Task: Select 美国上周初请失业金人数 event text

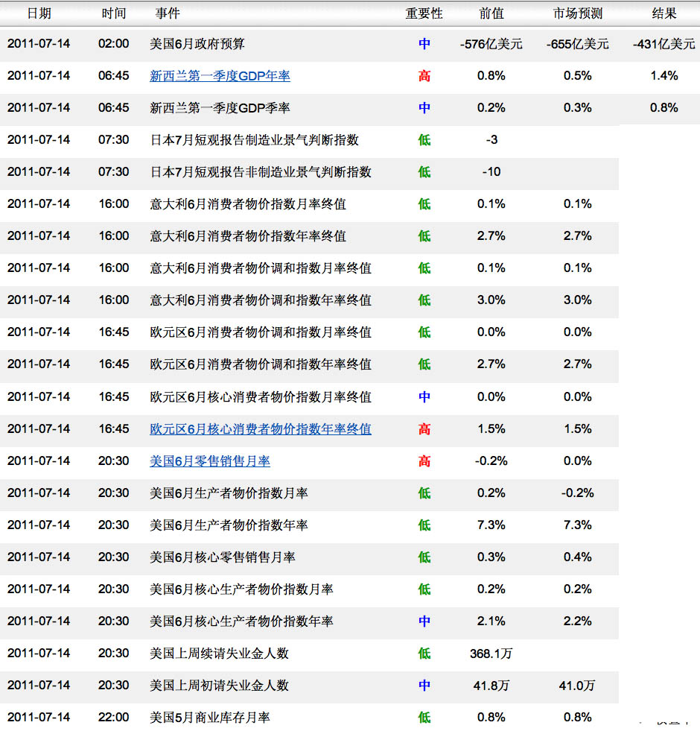Action: 220,686
